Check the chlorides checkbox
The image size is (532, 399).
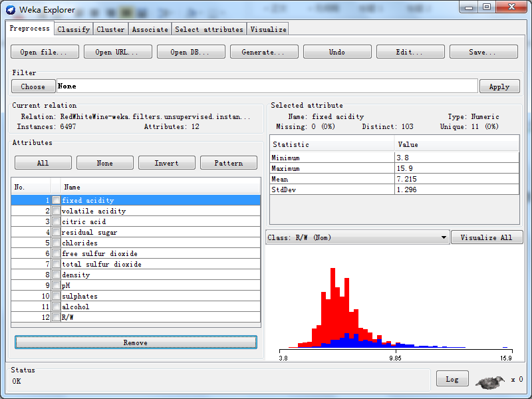coord(57,243)
